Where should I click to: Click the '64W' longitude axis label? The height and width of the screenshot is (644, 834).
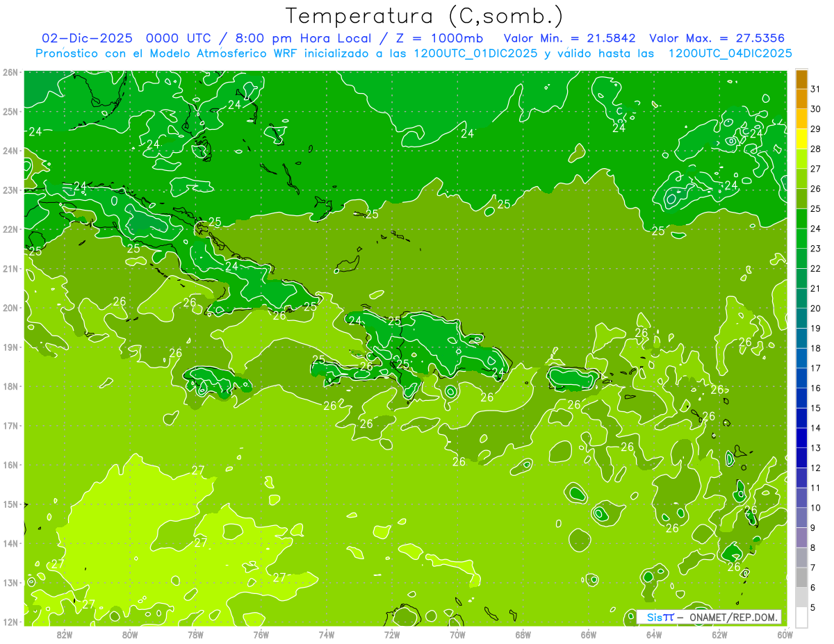point(653,634)
